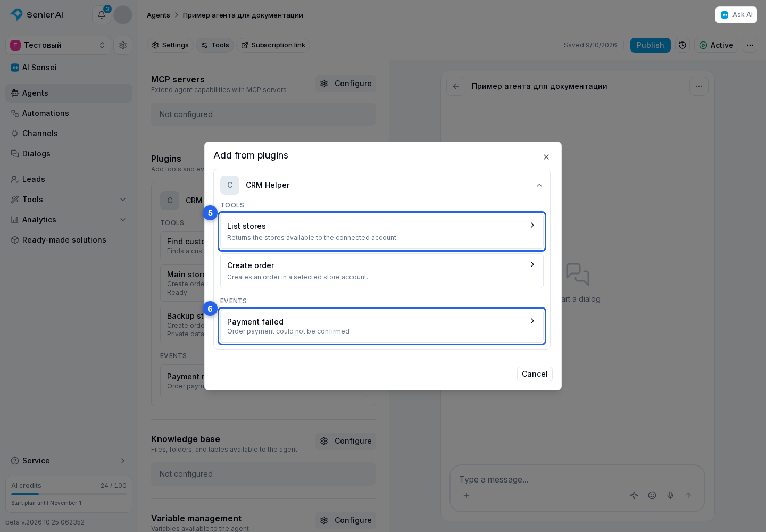
Task: Open workspace settings gear next to Тестовый
Action: [x=123, y=45]
